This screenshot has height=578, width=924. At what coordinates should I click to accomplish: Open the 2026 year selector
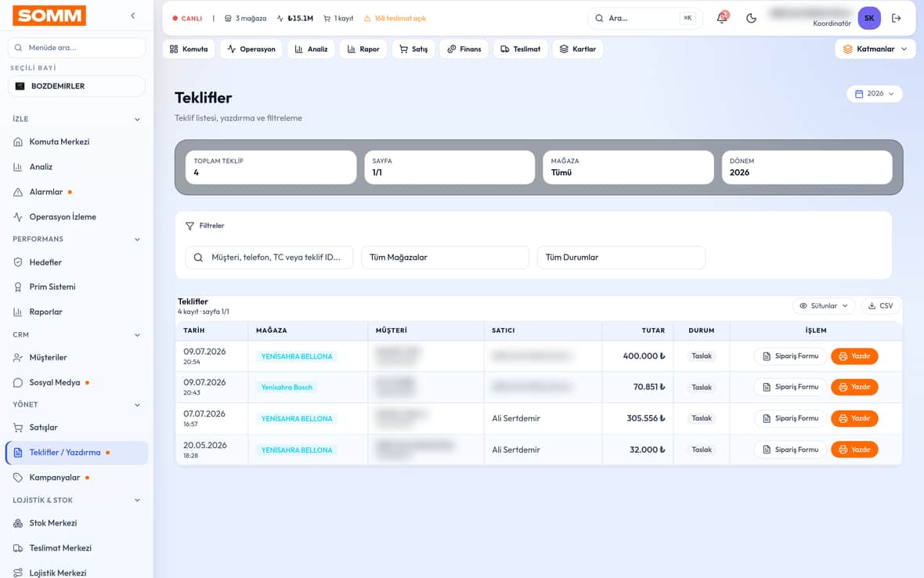tap(875, 94)
